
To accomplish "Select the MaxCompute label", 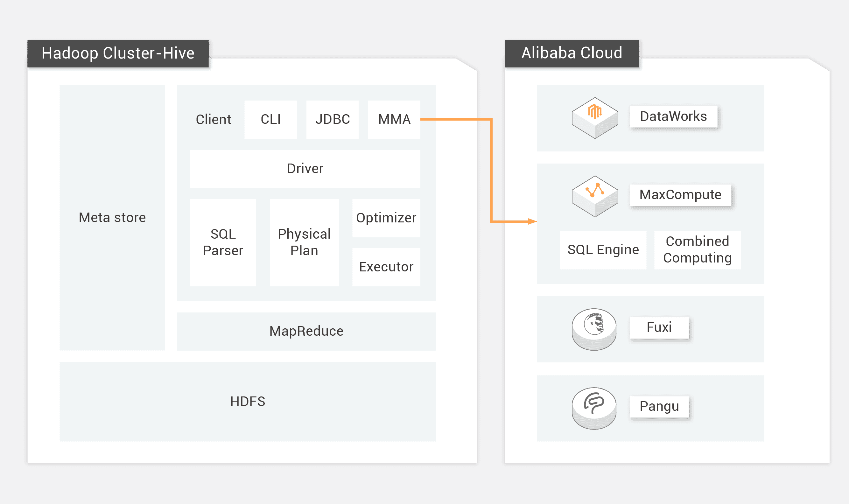I will point(680,195).
